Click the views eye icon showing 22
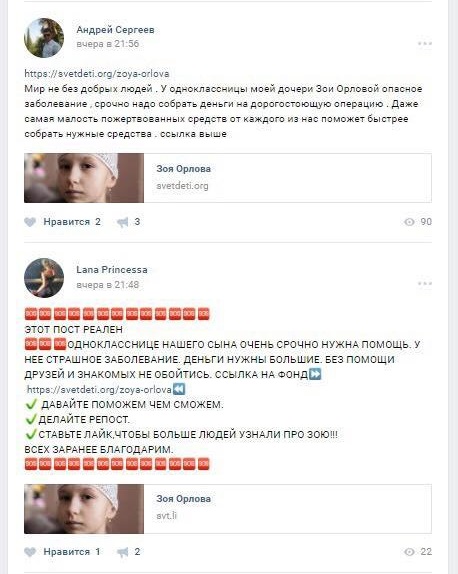 pos(409,552)
